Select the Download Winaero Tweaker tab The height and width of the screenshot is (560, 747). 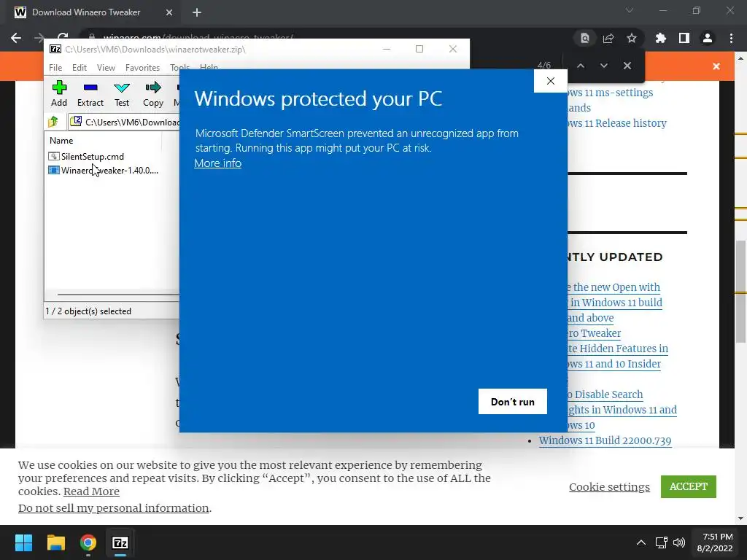86,12
